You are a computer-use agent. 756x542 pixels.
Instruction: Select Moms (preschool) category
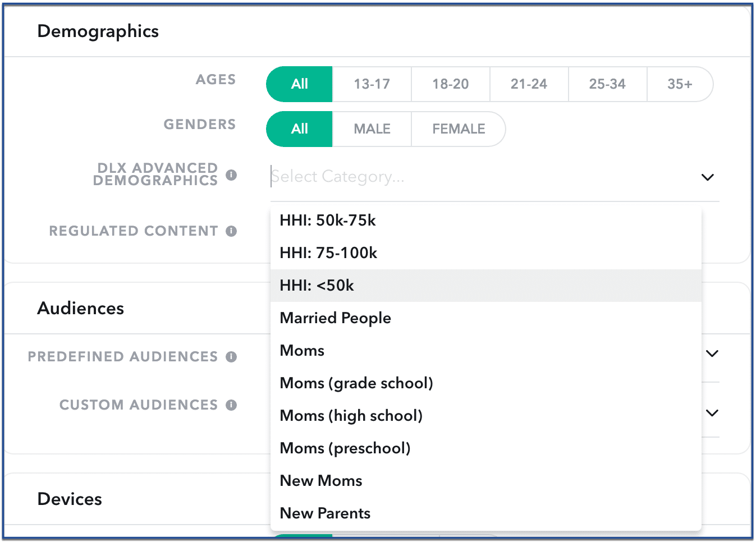[486, 448]
